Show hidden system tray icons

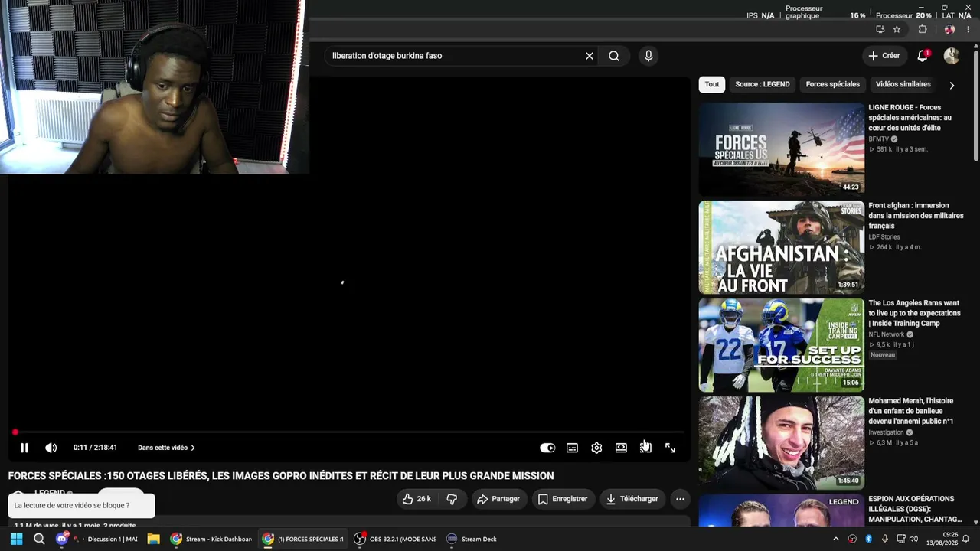[835, 539]
